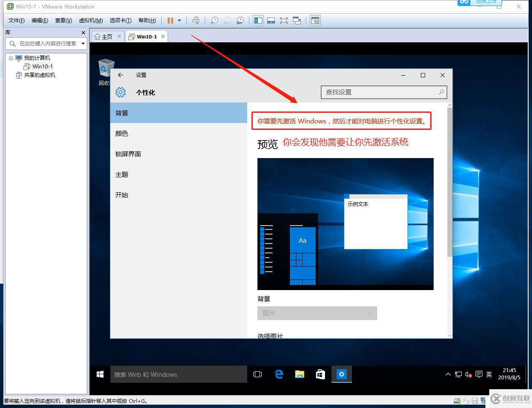This screenshot has height=408, width=532.
Task: Suspend the virtual machine via pause icon
Action: coord(170,20)
